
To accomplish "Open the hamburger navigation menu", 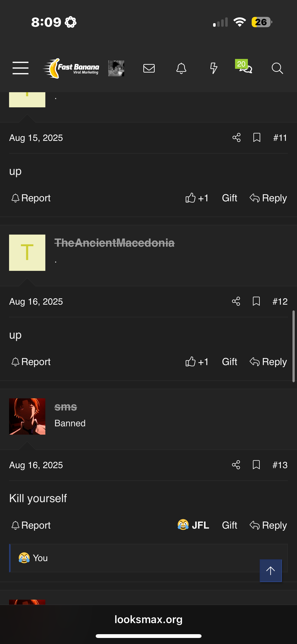I will click(x=20, y=68).
